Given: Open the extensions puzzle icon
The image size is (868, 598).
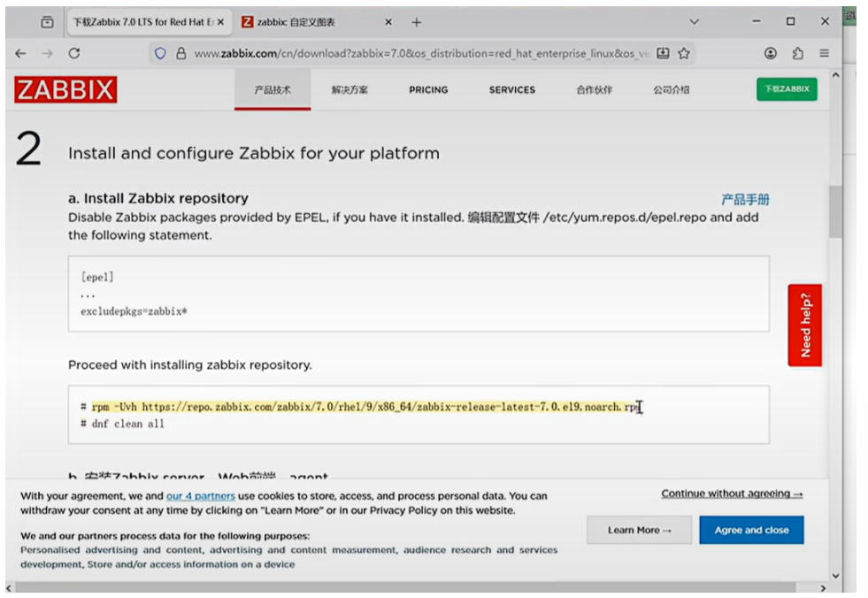Looking at the screenshot, I should 797,53.
